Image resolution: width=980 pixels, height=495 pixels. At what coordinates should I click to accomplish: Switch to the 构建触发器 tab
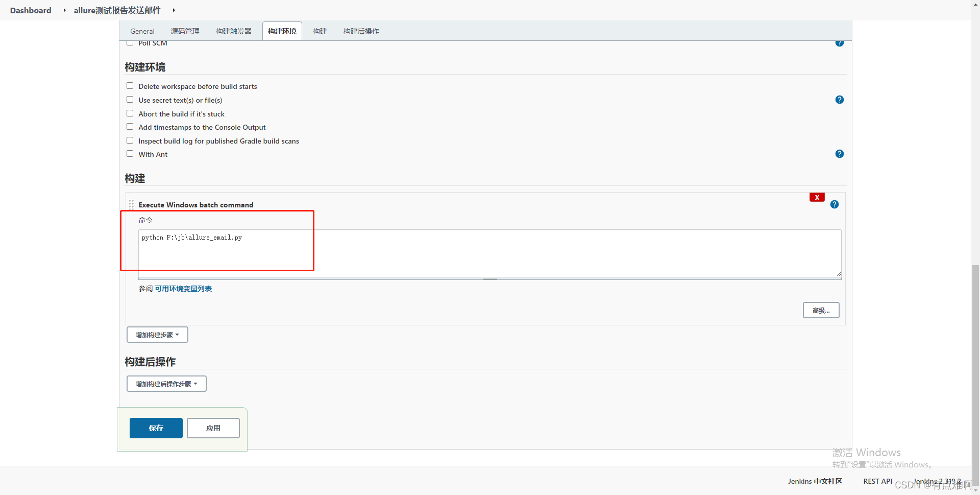tap(233, 31)
